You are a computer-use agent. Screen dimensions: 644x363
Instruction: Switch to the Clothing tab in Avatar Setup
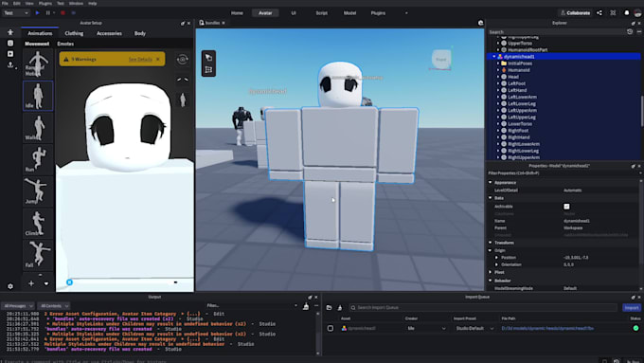74,33
